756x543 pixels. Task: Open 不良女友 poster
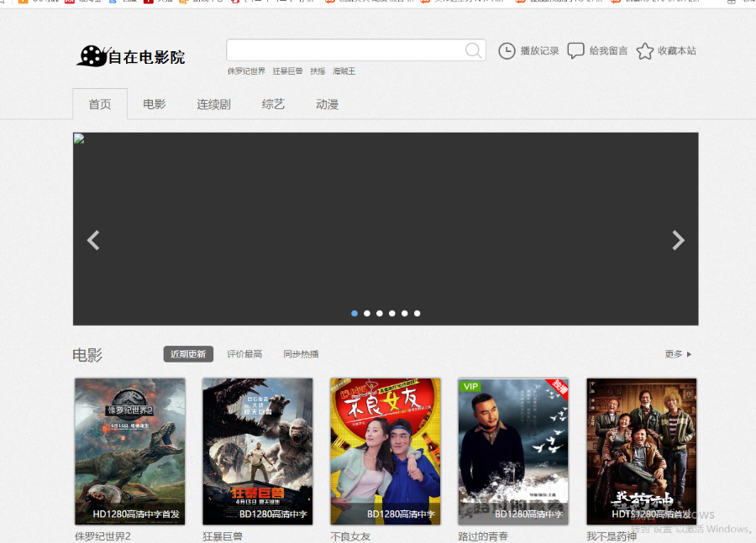(x=386, y=452)
